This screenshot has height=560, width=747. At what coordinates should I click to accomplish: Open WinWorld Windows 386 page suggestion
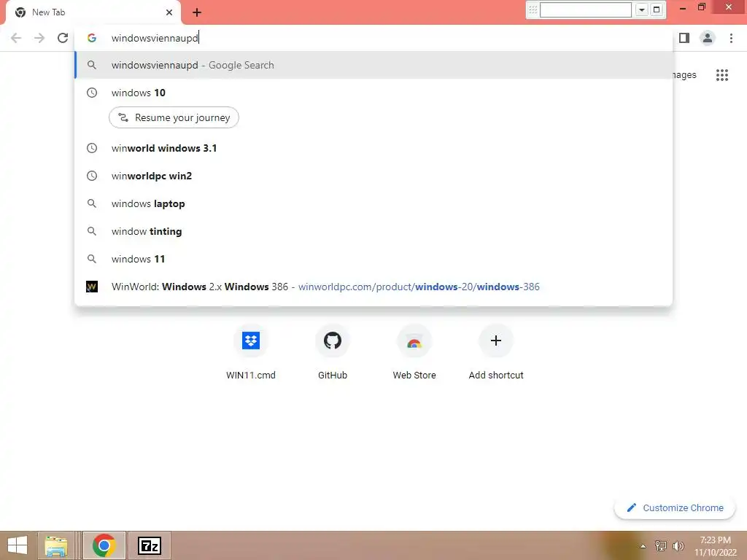[374, 286]
